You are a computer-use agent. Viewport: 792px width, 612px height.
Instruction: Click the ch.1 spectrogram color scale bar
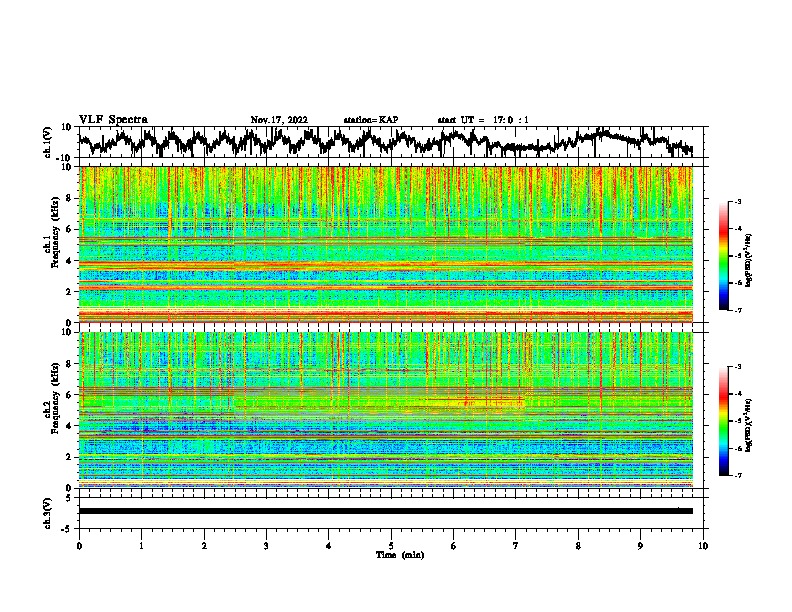723,256
